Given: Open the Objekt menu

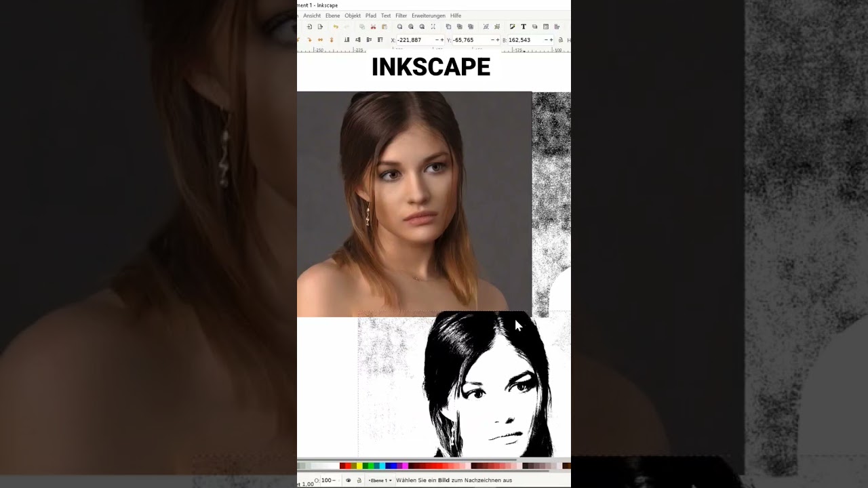Looking at the screenshot, I should click(353, 16).
